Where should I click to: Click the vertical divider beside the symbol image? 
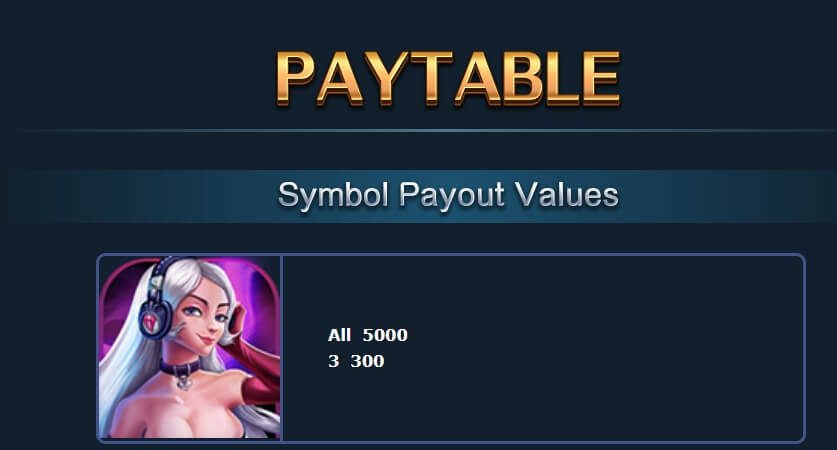(281, 348)
